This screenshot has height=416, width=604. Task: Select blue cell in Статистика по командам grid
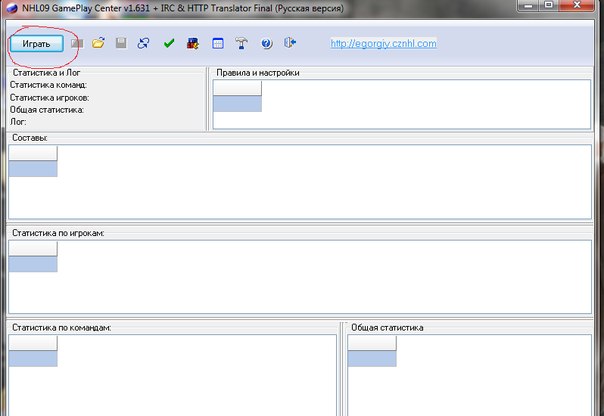33,359
